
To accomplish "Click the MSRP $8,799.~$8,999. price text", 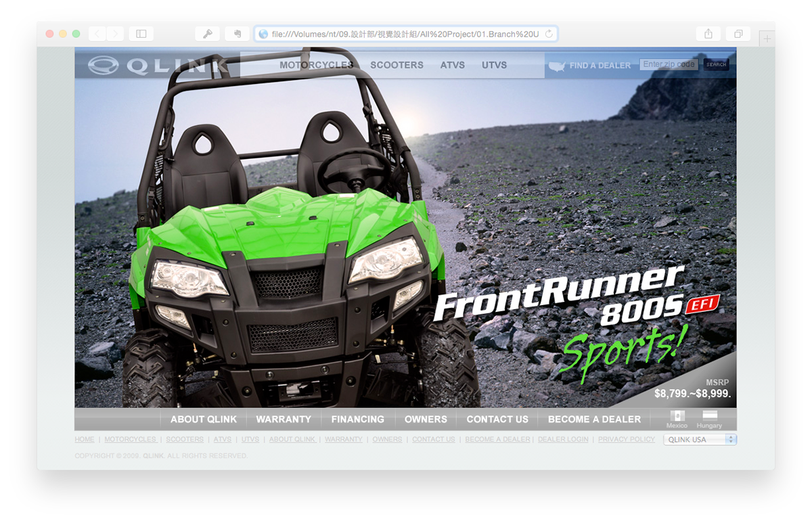I will coord(693,388).
